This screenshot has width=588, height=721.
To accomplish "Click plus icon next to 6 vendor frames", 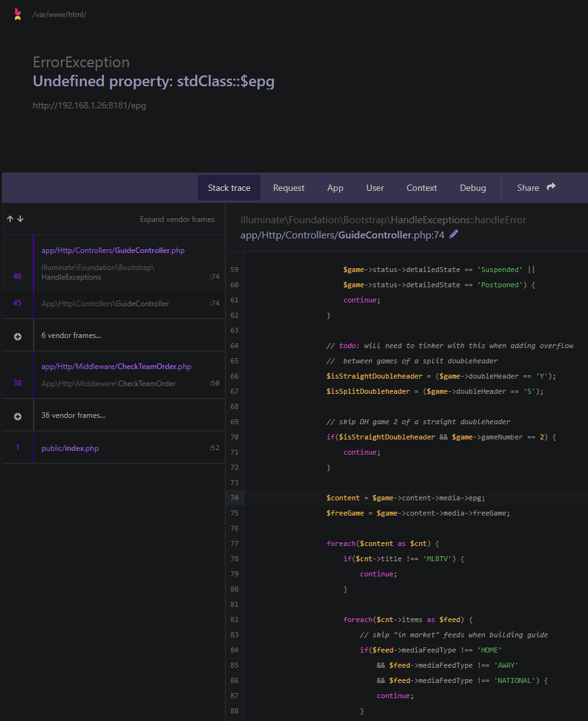I will pos(18,336).
